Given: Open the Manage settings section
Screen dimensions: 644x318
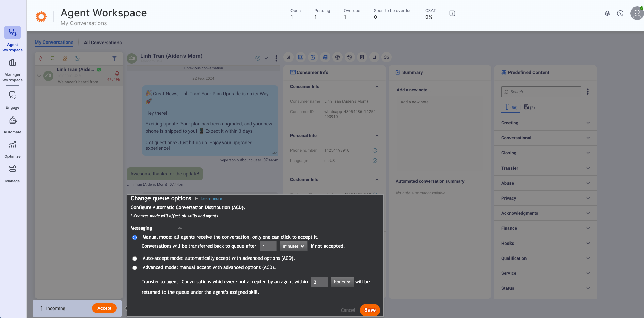Looking at the screenshot, I should tap(13, 174).
